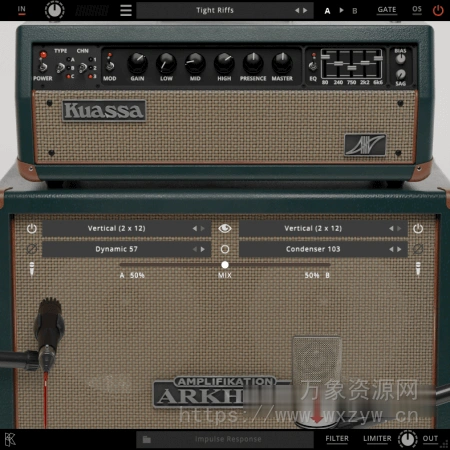This screenshot has height=450, width=450.
Task: Previous mic arrow beside Condenser 103
Action: (391, 249)
